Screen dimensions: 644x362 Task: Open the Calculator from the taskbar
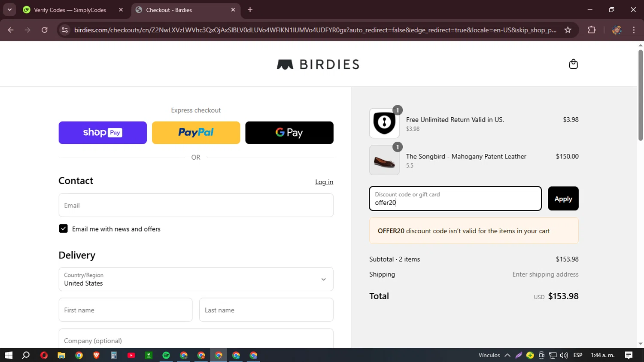[x=114, y=355]
